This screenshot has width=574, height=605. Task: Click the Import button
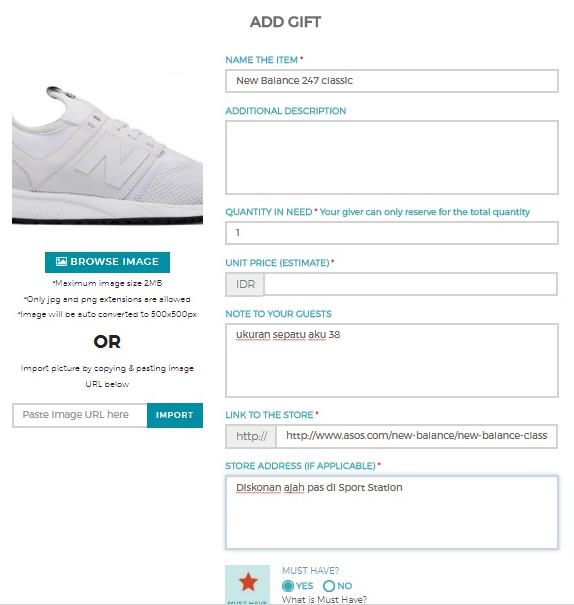(175, 415)
